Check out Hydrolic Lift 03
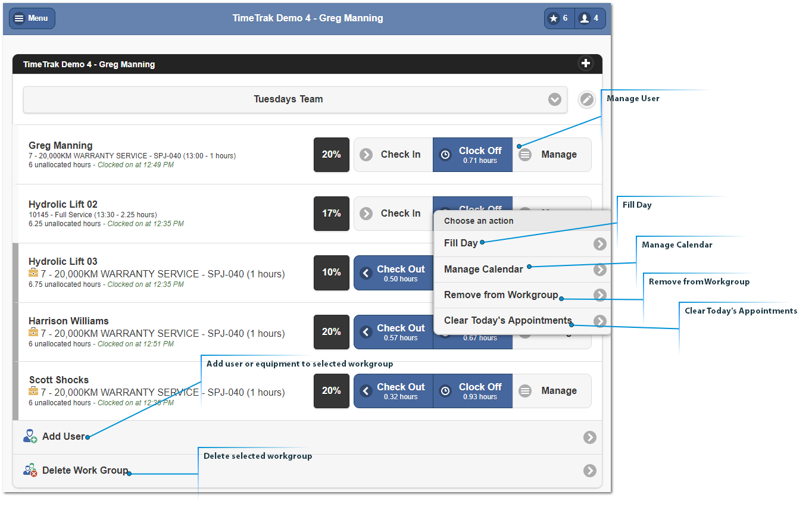 coord(393,273)
